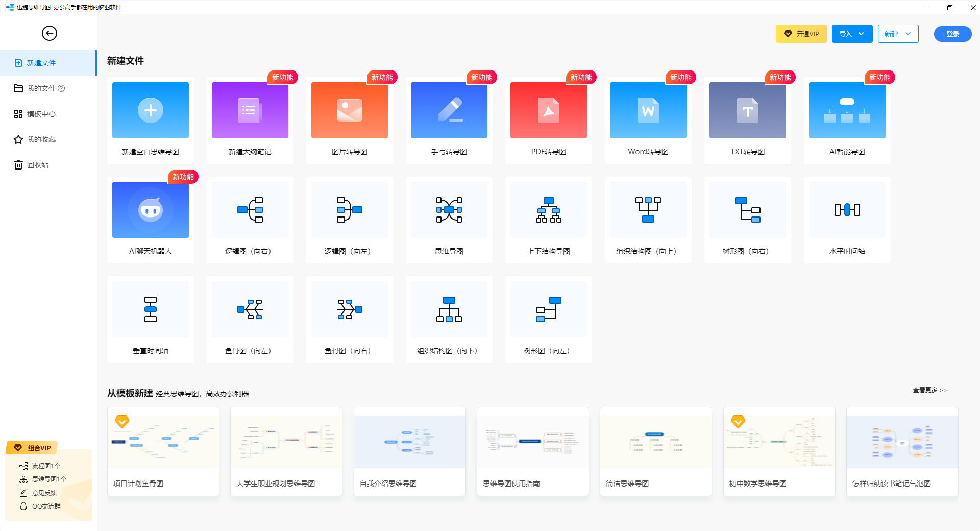This screenshot has width=980, height=531.
Task: Open 怎样归纳读书笔记气泡图 template
Action: point(902,451)
